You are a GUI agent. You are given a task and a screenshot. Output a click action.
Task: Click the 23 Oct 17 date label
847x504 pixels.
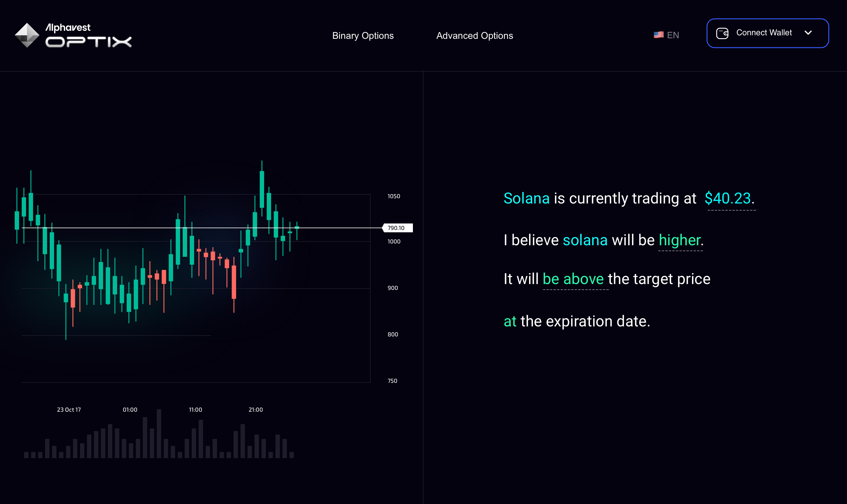point(69,410)
